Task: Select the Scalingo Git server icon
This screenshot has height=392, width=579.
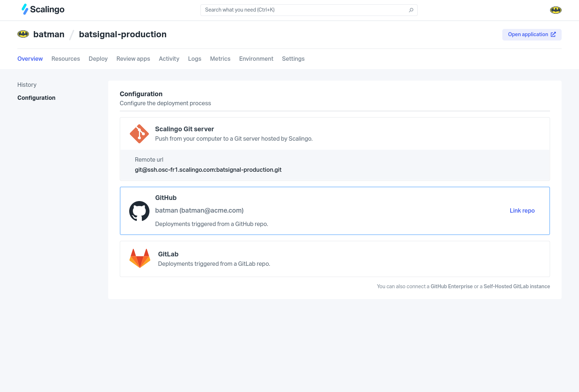Action: (139, 133)
